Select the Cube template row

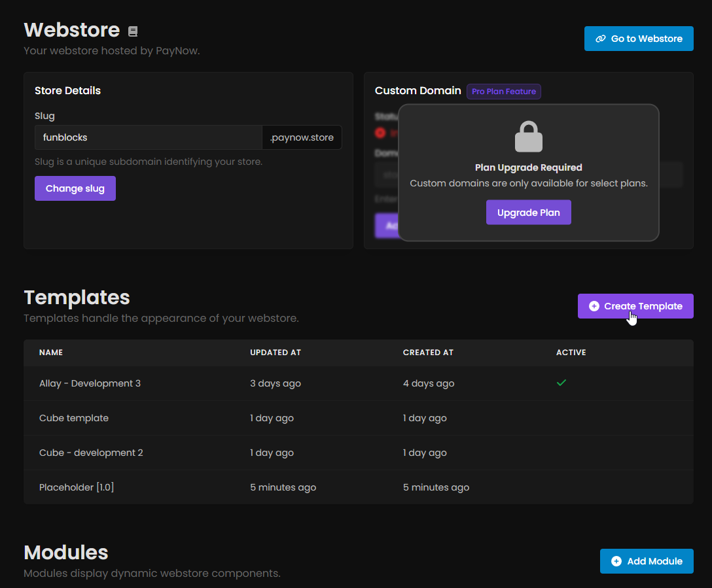tap(74, 418)
